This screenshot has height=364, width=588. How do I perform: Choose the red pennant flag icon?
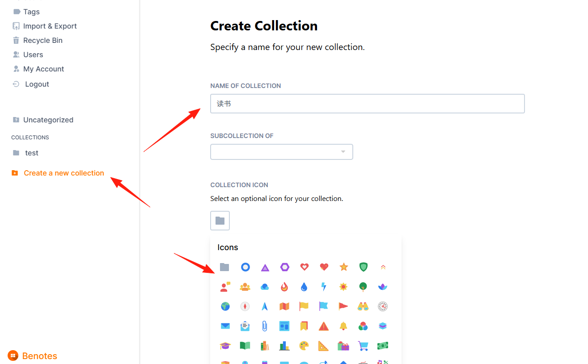(343, 306)
